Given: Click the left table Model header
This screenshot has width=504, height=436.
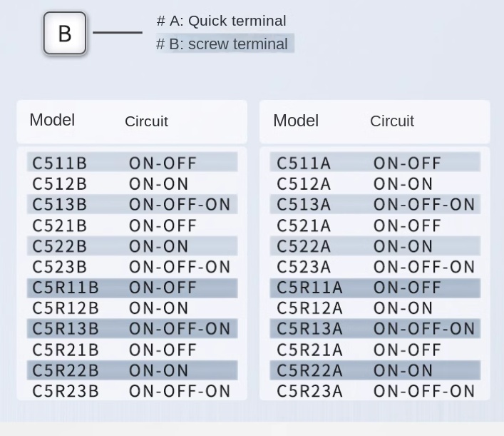Looking at the screenshot, I should tap(52, 120).
